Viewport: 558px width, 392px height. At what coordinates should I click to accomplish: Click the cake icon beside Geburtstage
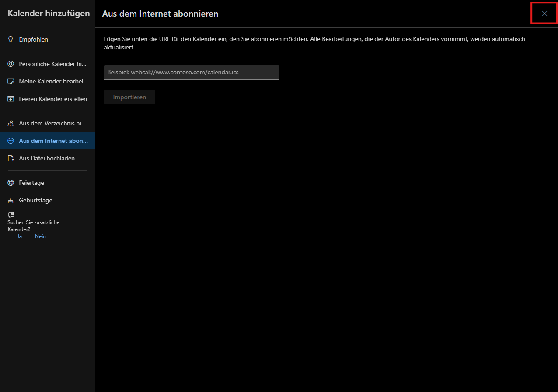coord(11,201)
